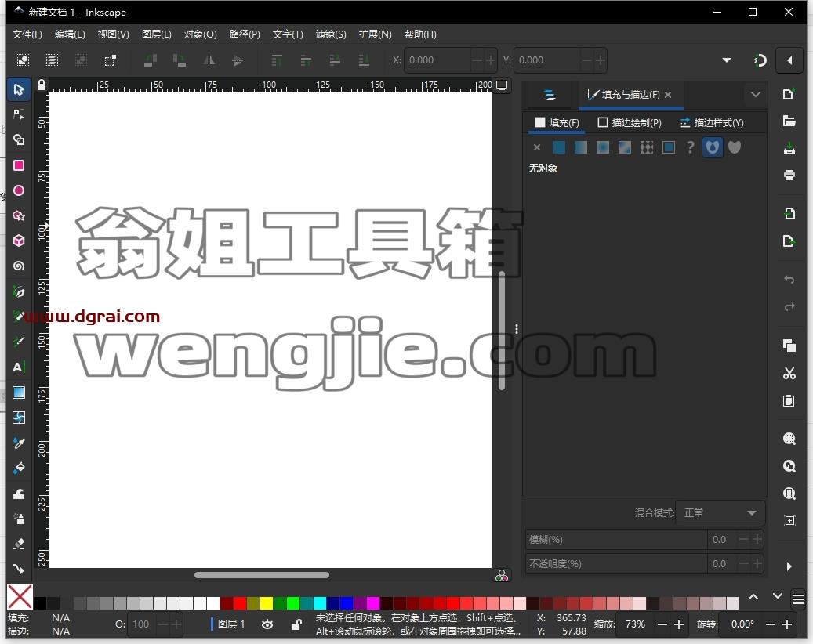Toggle Layer 1 visibility eye icon
The height and width of the screenshot is (644, 813).
point(267,624)
